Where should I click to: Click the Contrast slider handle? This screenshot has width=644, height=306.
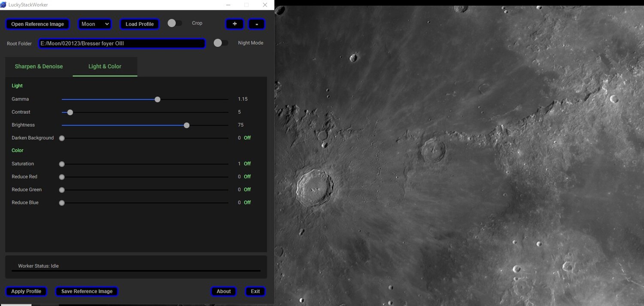tap(70, 112)
